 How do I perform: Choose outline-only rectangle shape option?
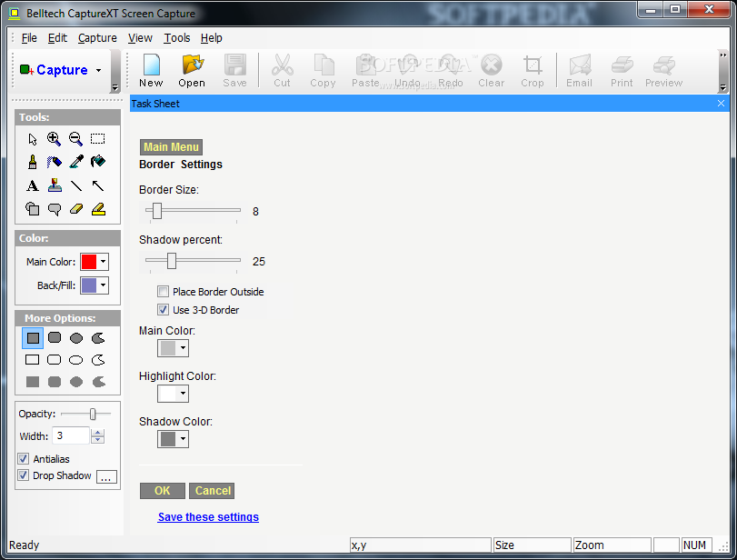(33, 360)
